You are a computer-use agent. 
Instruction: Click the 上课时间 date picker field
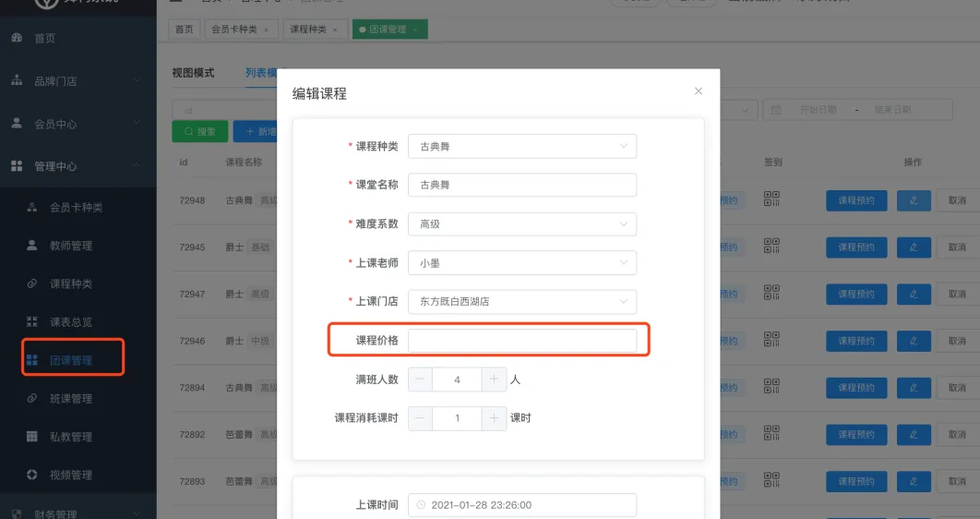pos(521,505)
